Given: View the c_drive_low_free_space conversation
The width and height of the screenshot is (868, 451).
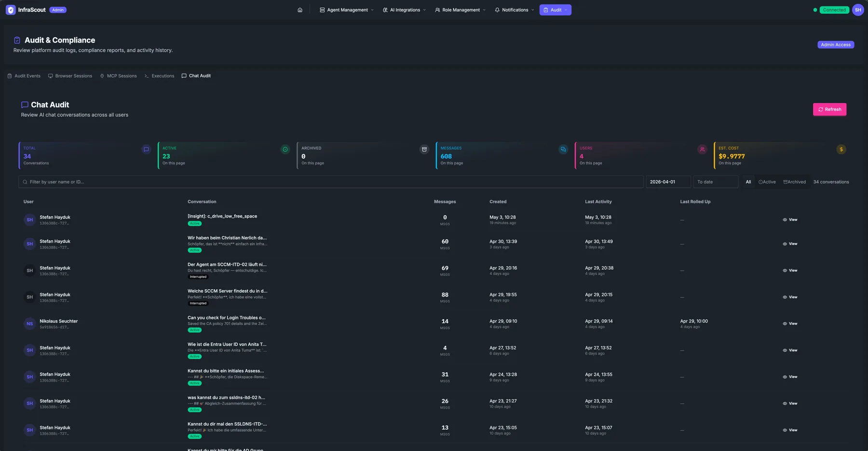Looking at the screenshot, I should (790, 220).
